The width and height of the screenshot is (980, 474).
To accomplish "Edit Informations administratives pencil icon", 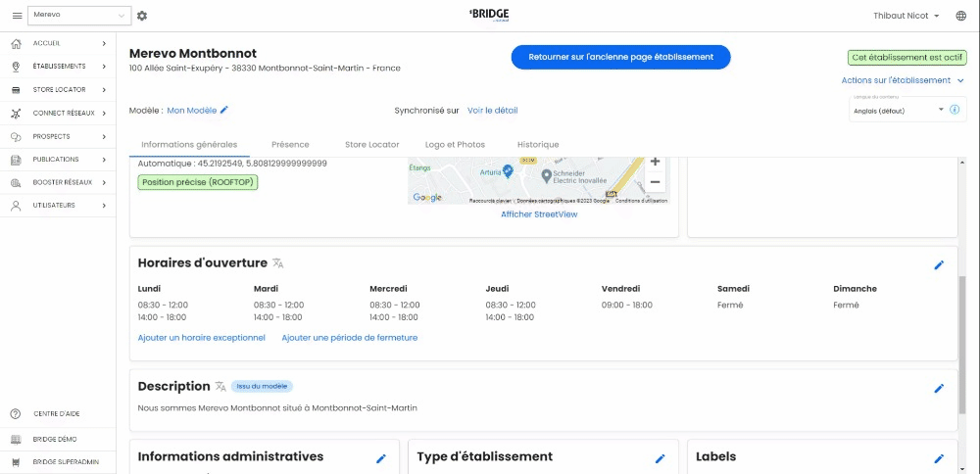I will point(381,458).
